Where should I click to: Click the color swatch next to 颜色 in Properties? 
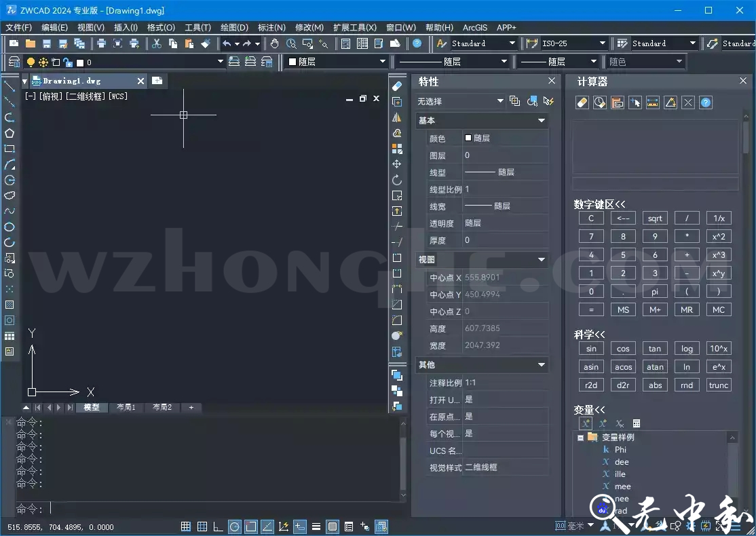pos(468,138)
